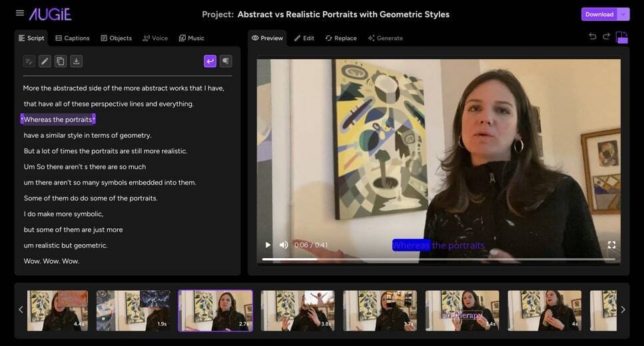Viewport: 644px width, 346px height.
Task: Copy the script with the copy icon
Action: point(61,61)
